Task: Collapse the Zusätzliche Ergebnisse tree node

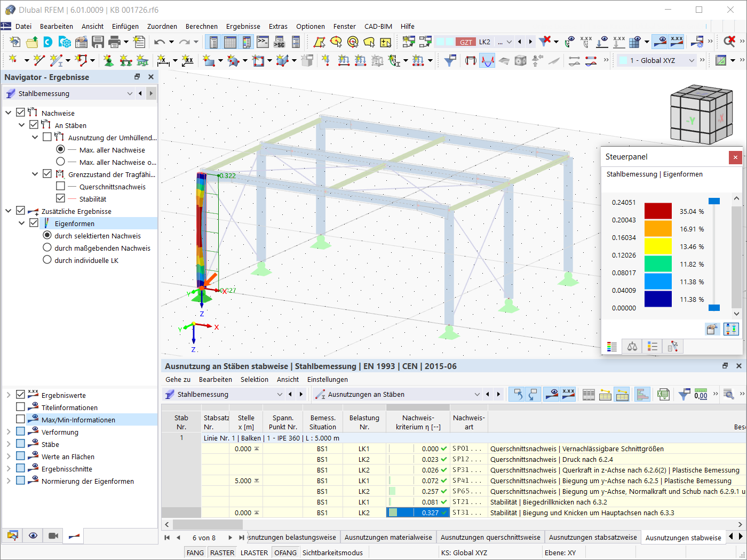Action: point(8,211)
